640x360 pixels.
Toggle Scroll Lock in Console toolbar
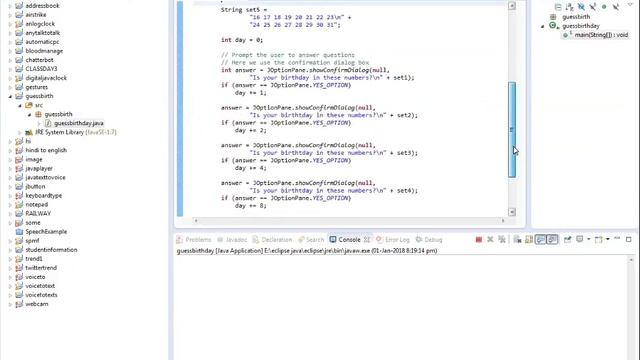click(529, 240)
